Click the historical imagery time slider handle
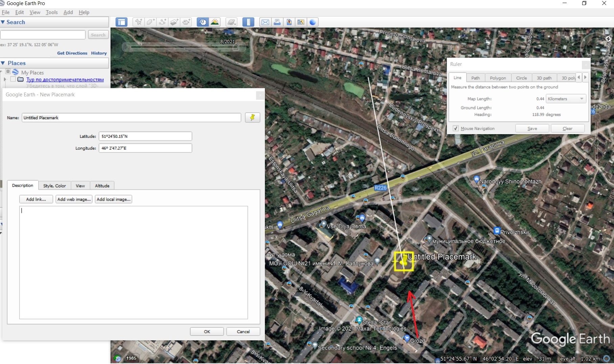Viewport: 614px width, 364px height. 236,48
